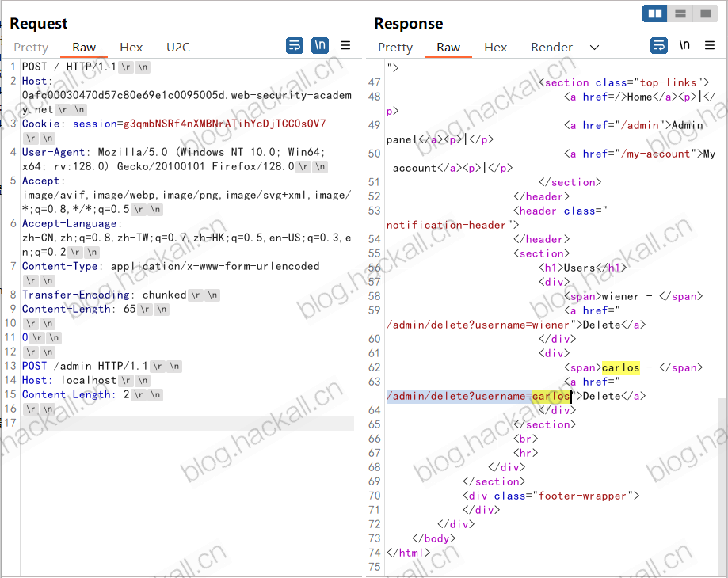The width and height of the screenshot is (728, 578).
Task: Open Request panel options menu
Action: [x=345, y=45]
